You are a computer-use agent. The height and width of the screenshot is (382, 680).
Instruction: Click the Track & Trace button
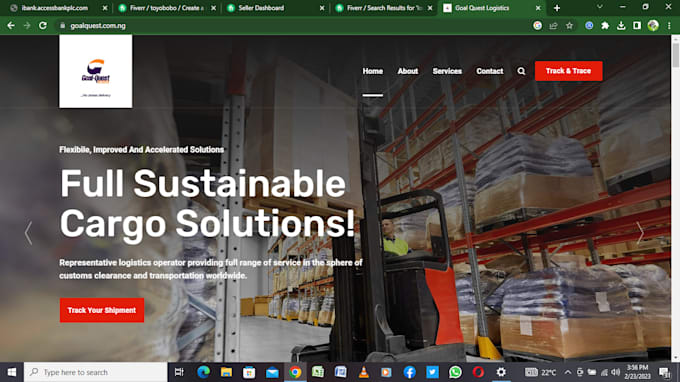click(569, 71)
